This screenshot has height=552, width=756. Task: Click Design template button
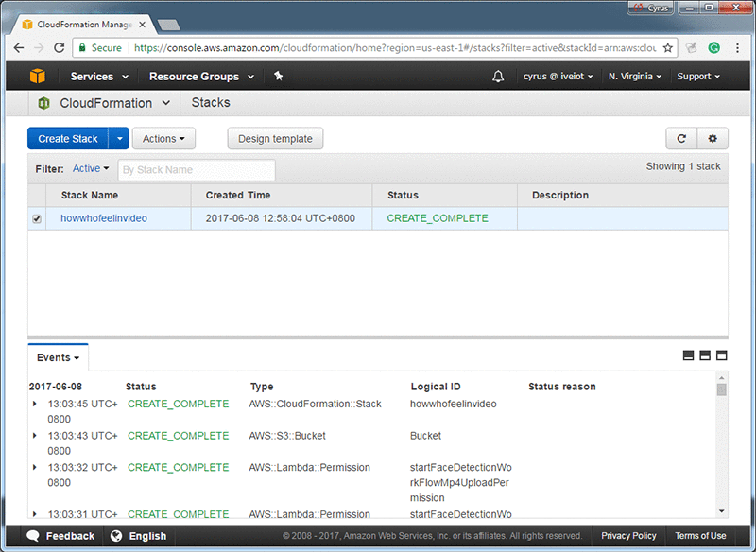[x=275, y=139]
